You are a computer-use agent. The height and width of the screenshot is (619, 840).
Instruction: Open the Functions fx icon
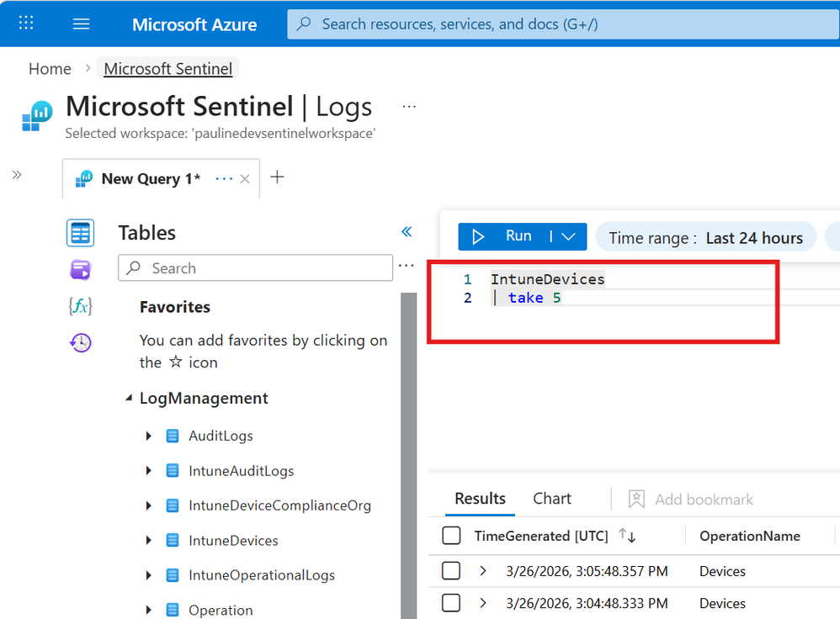80,306
